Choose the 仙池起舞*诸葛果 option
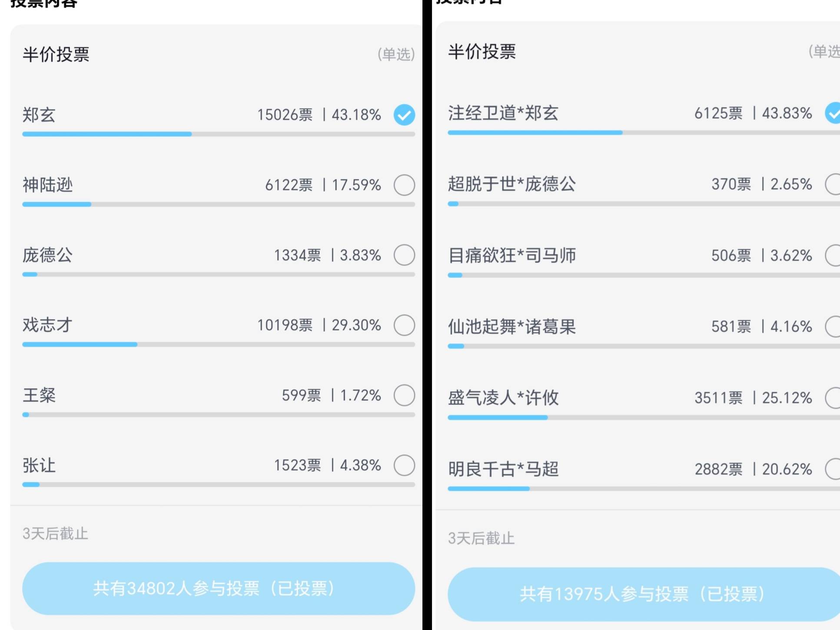Screen dimensions: 840x630 click(x=833, y=326)
